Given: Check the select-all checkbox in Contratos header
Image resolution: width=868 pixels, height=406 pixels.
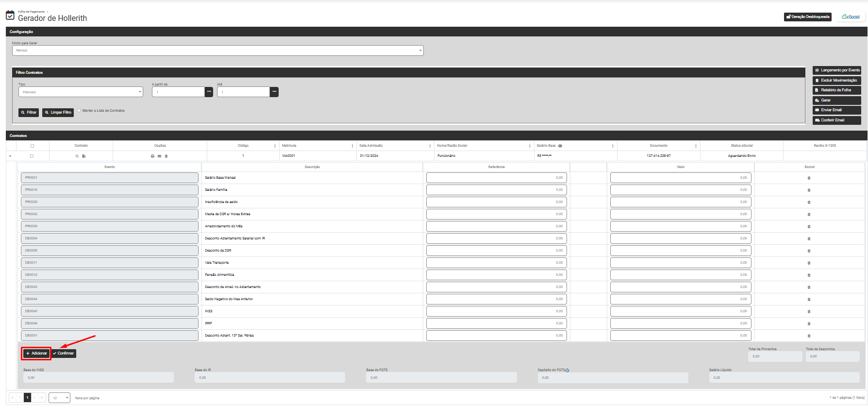Looking at the screenshot, I should coord(33,146).
